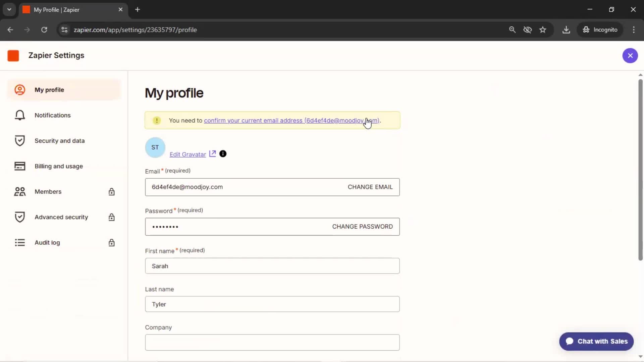Screen dimensions: 644x362
Task: Click the Members people icon
Action: [x=20, y=192]
